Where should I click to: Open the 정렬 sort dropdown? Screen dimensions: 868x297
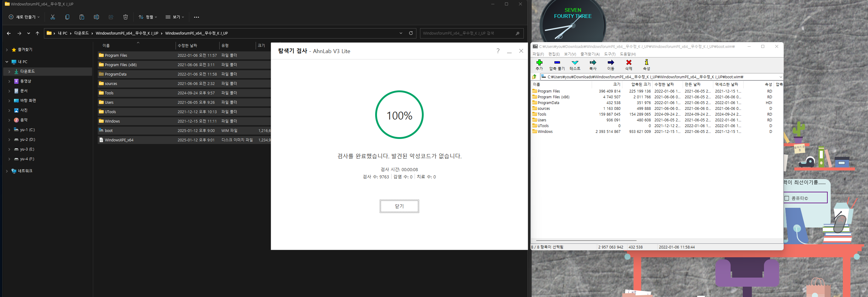click(148, 17)
